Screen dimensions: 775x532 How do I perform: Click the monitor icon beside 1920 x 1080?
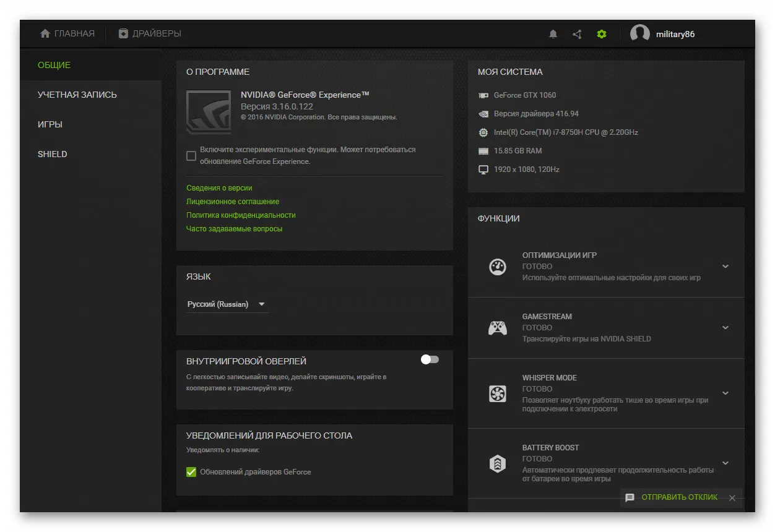(x=483, y=169)
